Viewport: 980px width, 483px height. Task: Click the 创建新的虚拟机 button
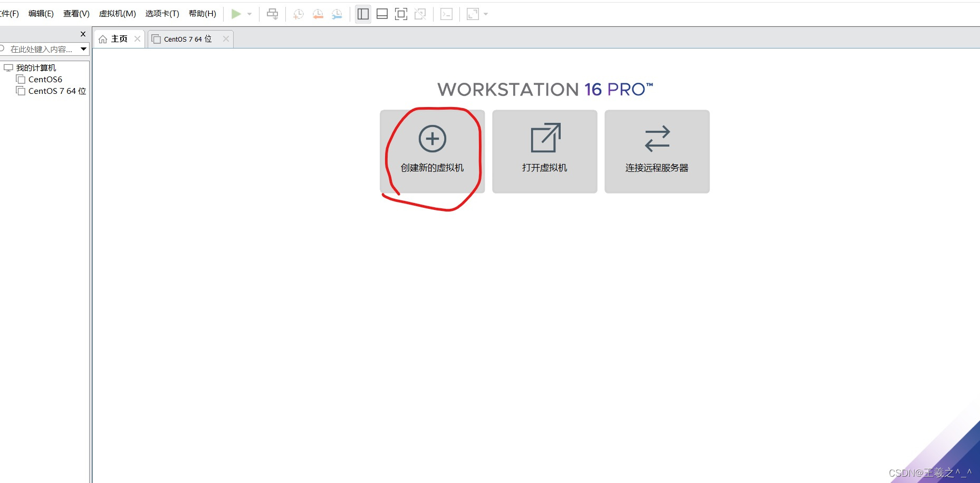pos(433,151)
